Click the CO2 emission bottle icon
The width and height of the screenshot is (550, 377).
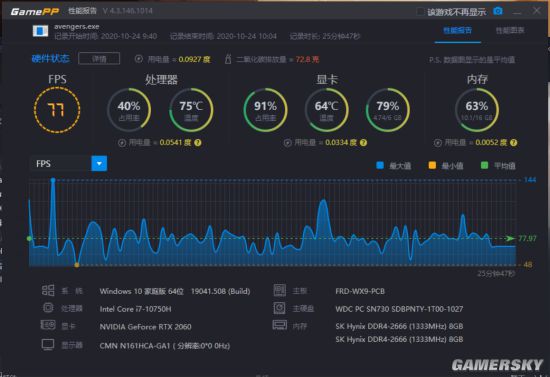click(x=228, y=59)
